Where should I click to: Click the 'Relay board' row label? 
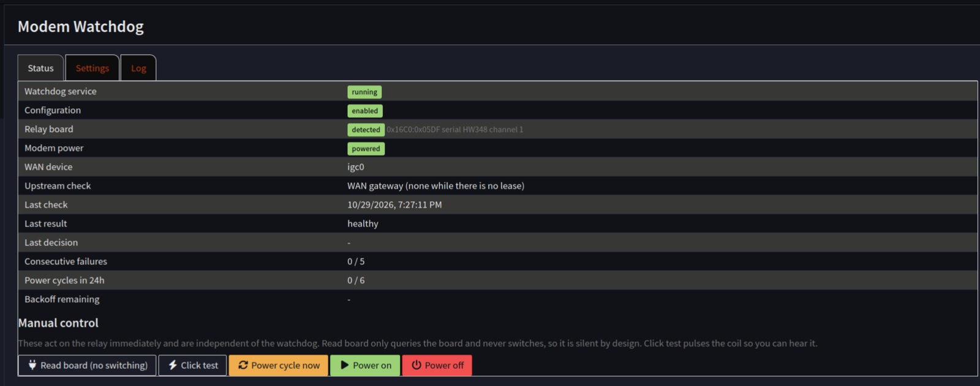click(48, 129)
